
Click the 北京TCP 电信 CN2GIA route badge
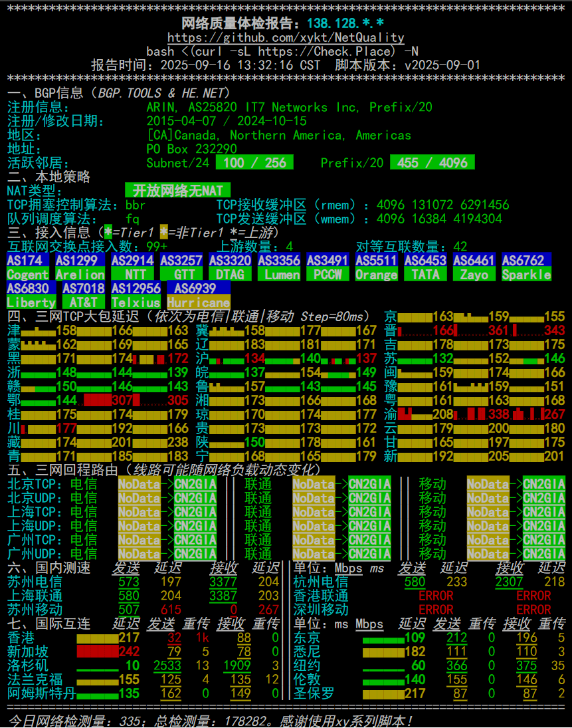tap(195, 484)
